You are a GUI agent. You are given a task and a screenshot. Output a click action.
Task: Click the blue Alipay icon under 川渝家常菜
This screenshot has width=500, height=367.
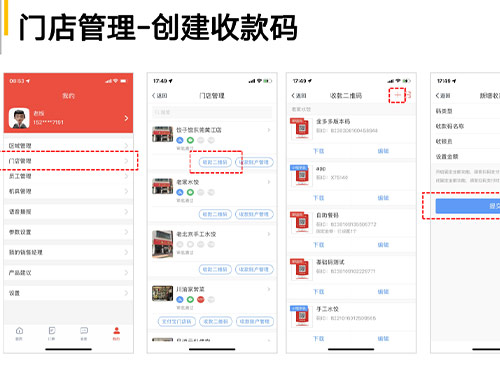coord(180,299)
